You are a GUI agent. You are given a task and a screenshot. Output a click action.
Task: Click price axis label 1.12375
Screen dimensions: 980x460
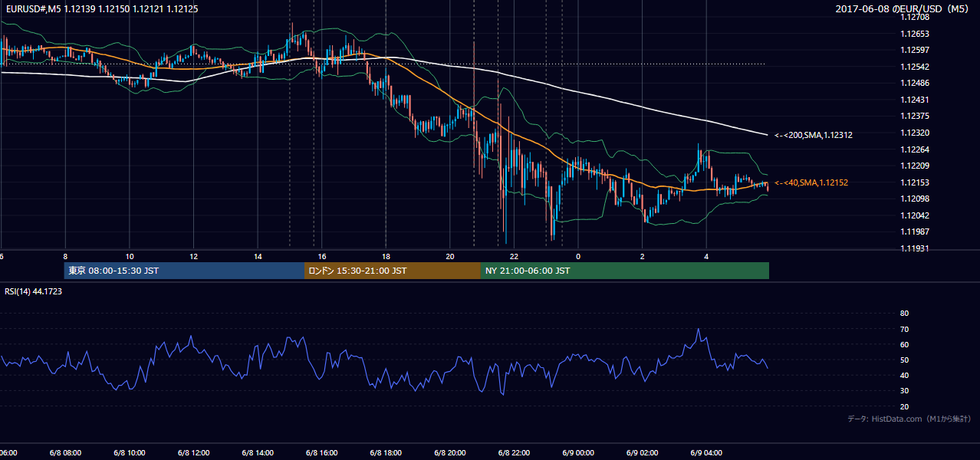click(x=914, y=116)
